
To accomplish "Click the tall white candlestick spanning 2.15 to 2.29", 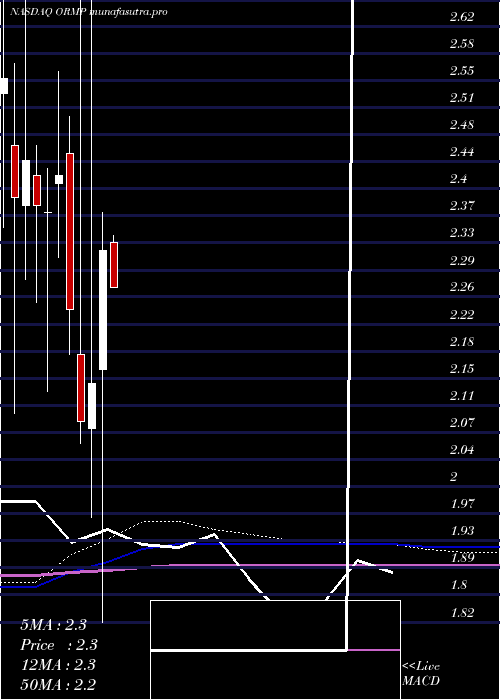I will point(103,310).
